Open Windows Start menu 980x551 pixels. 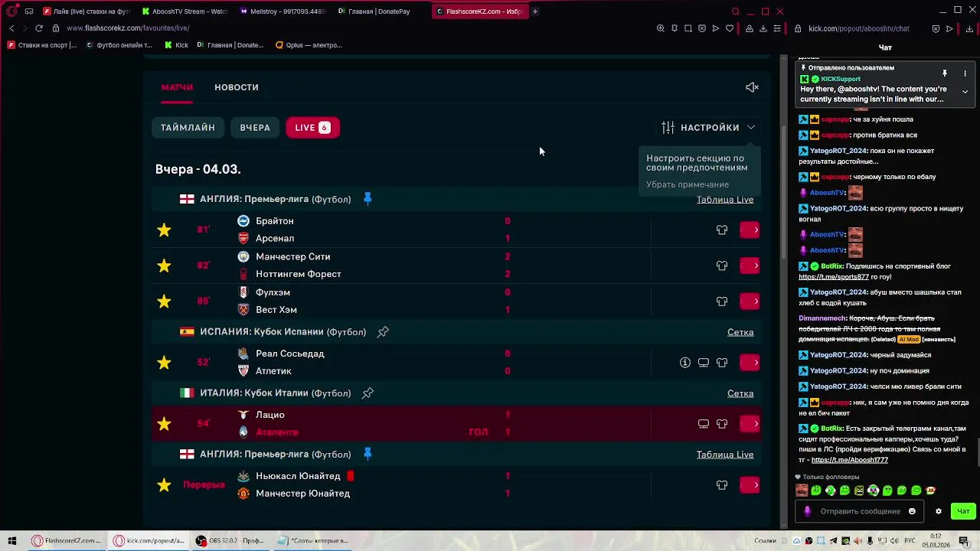(x=11, y=540)
